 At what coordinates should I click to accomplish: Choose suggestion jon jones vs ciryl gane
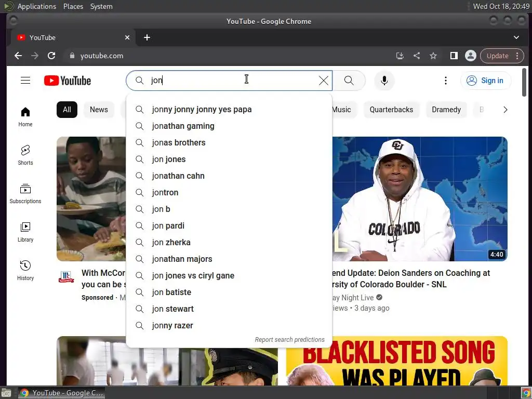229,276
